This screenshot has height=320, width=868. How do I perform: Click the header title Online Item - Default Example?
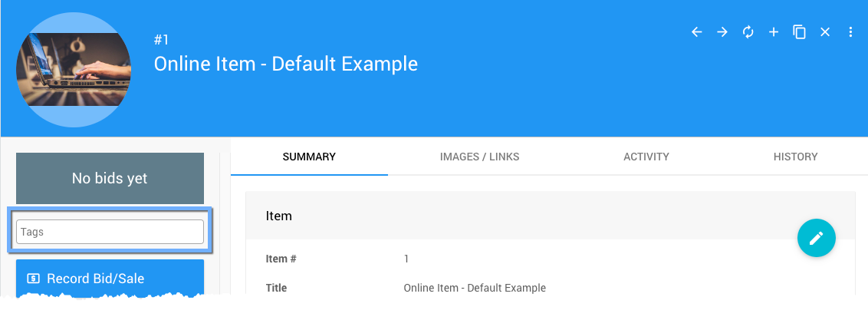pyautogui.click(x=285, y=64)
